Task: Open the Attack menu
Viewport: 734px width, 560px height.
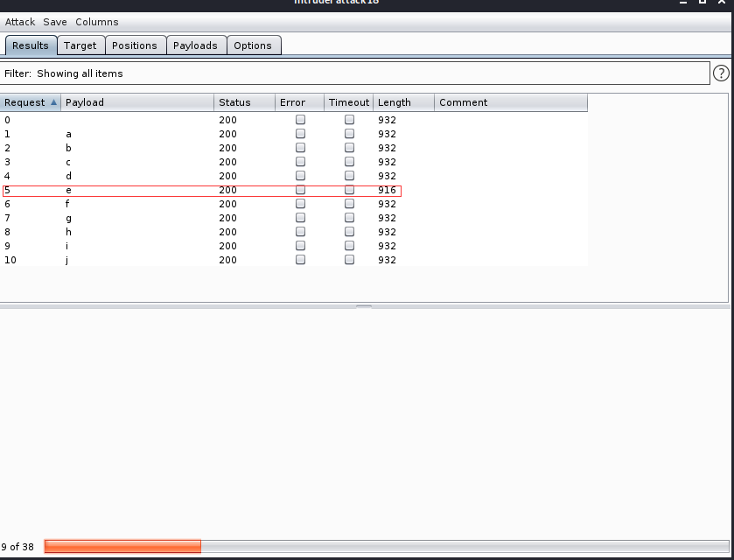Action: (x=20, y=22)
